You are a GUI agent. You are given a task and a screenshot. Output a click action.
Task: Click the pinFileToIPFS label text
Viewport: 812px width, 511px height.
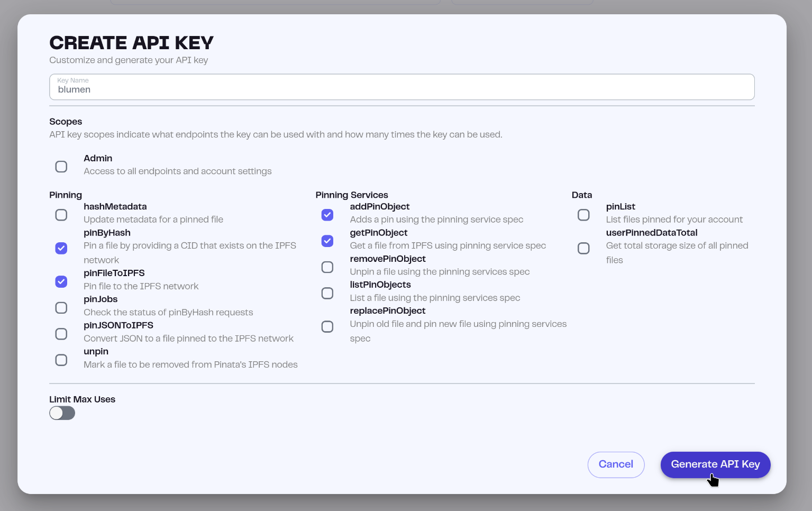click(114, 273)
